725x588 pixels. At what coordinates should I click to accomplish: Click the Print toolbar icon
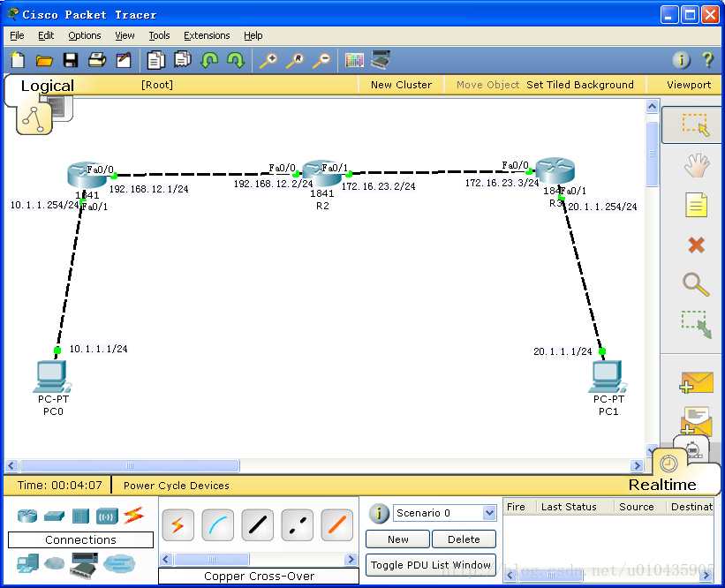pos(97,60)
